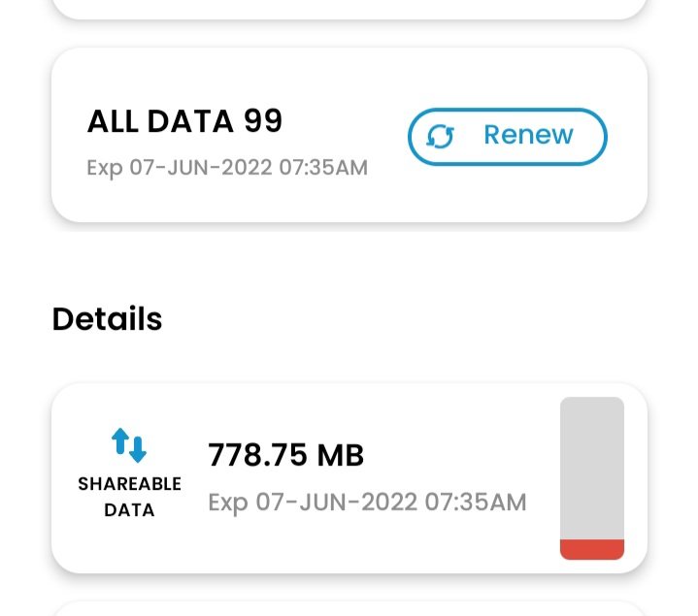The width and height of the screenshot is (698, 616).
Task: Click the red filled portion of usage bar
Action: tap(592, 549)
